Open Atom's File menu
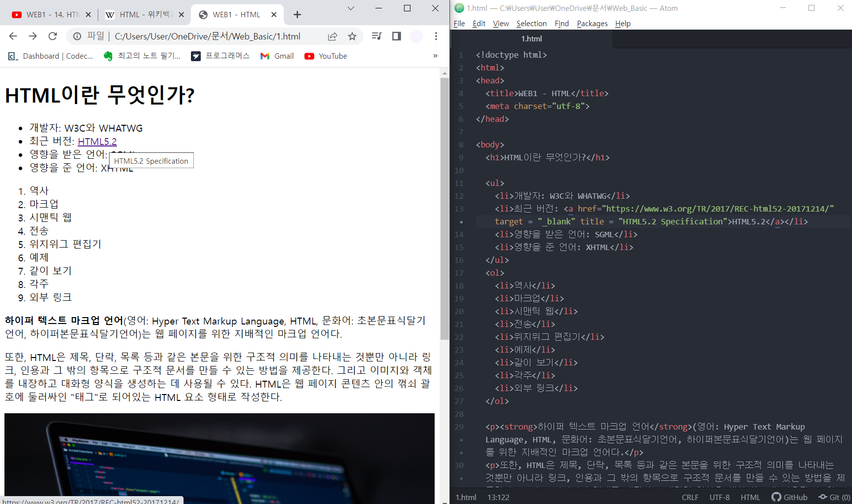Screen dimensions: 852x504 click(x=459, y=24)
